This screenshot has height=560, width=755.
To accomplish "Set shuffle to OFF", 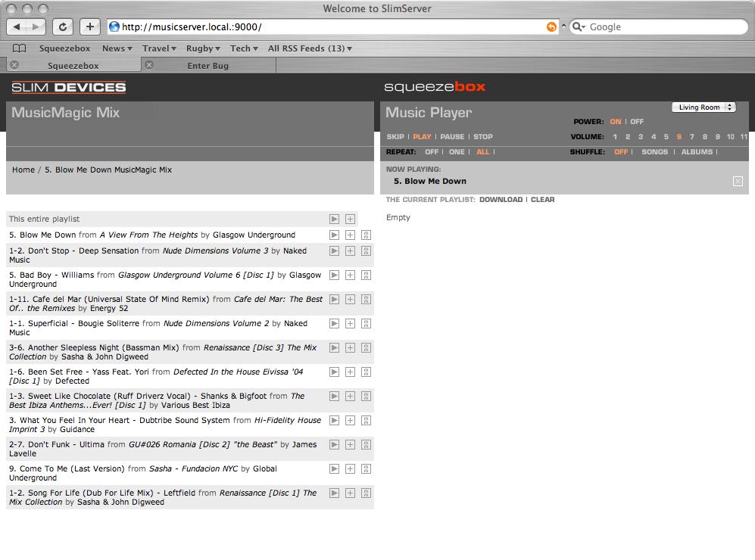I will (x=621, y=152).
